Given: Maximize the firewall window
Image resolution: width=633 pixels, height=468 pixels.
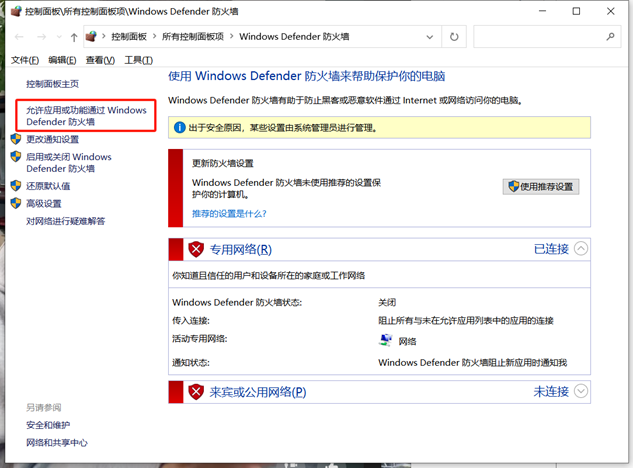Looking at the screenshot, I should pyautogui.click(x=576, y=11).
